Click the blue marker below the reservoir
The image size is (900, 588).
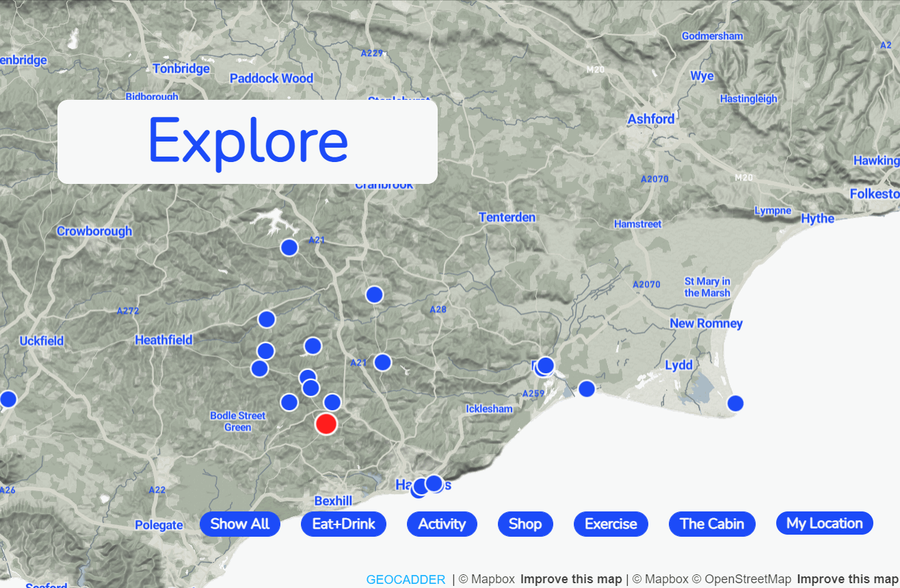(x=289, y=248)
